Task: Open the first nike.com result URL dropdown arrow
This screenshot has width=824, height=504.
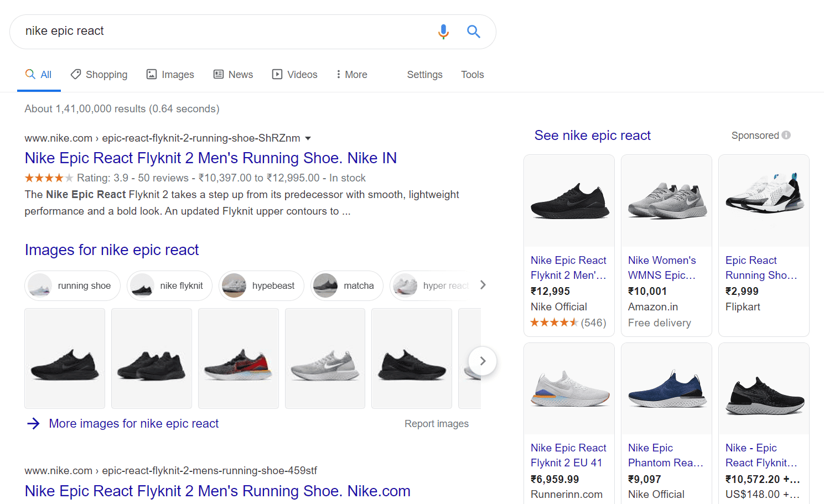Action: coord(308,138)
